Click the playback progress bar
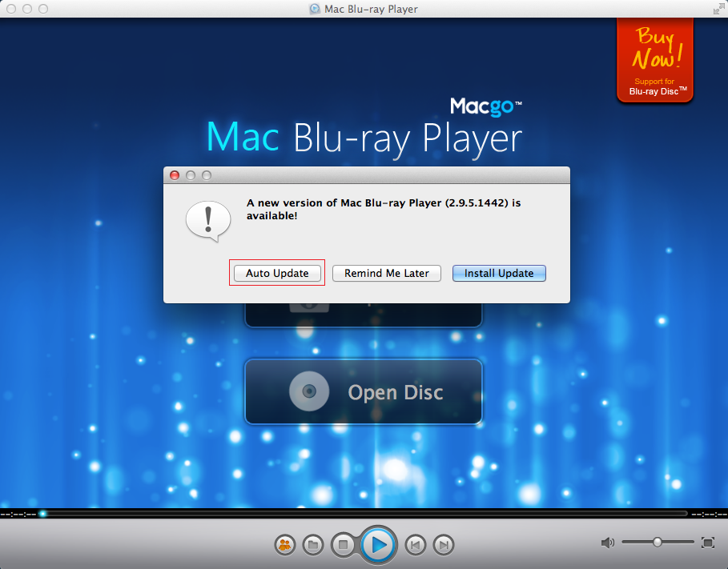 pos(364,513)
